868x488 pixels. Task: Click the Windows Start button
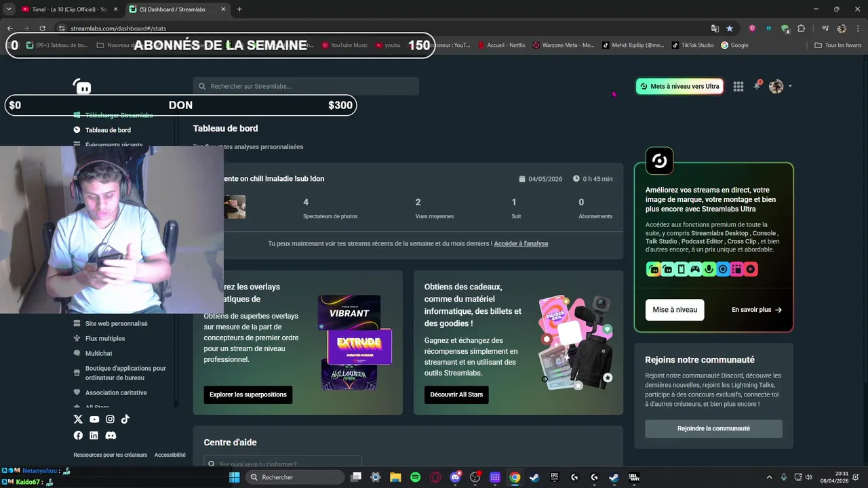(x=235, y=477)
